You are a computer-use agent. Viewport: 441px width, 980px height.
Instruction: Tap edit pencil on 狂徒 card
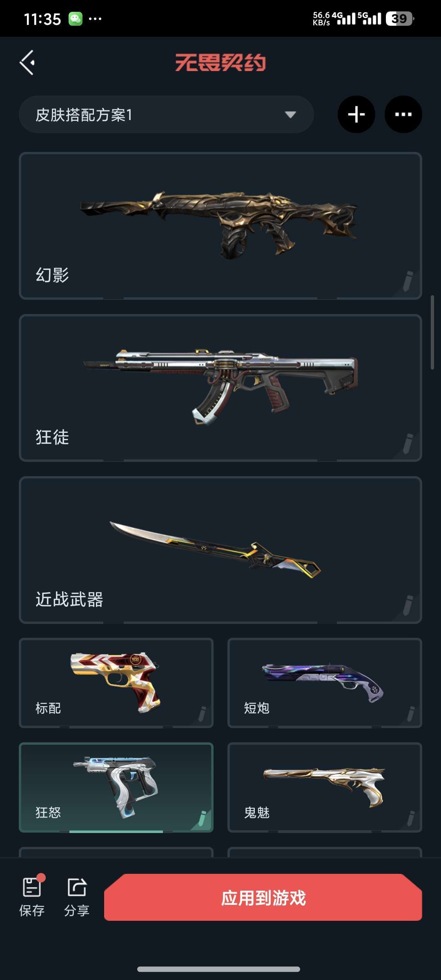pos(408,443)
